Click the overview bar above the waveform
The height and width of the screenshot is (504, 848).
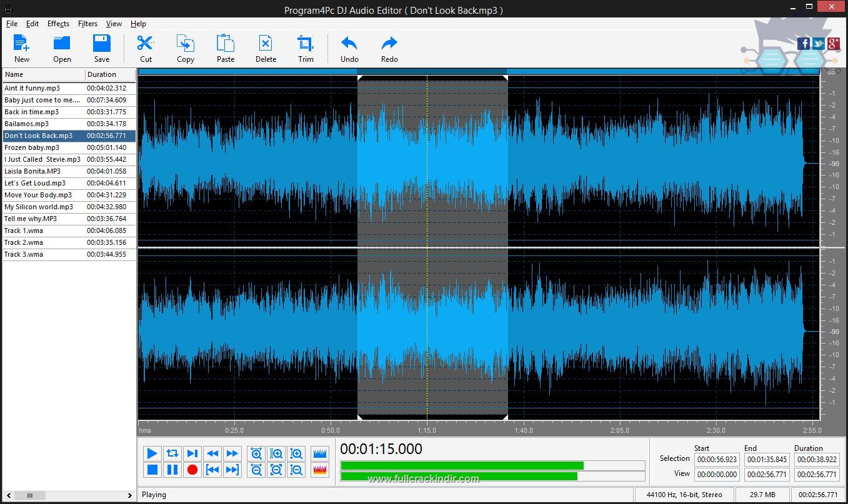point(478,71)
